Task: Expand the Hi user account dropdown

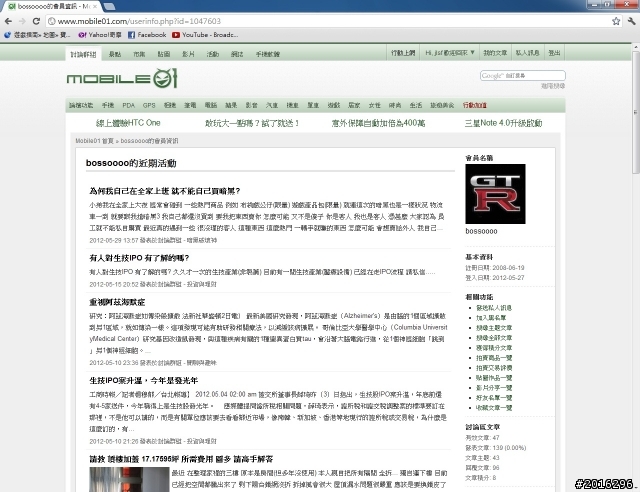Action: (449, 53)
